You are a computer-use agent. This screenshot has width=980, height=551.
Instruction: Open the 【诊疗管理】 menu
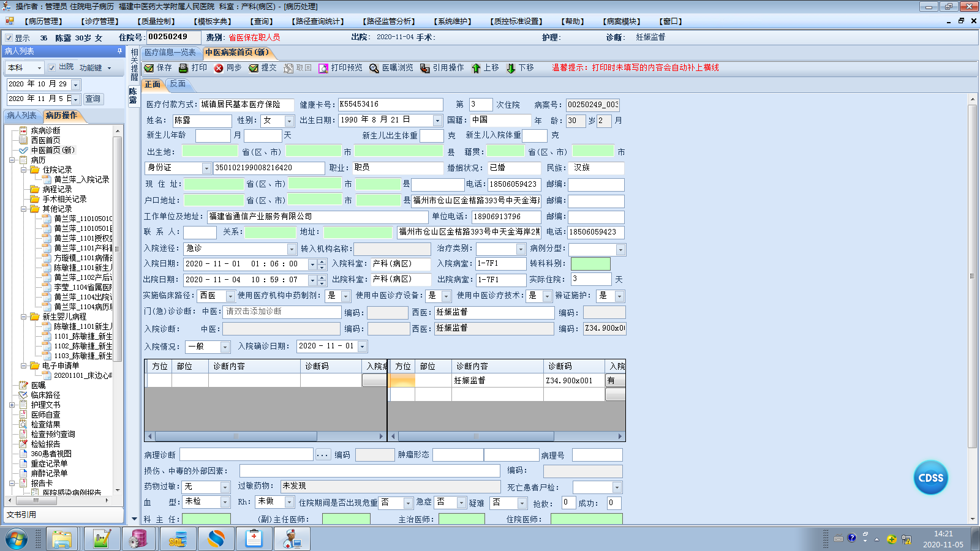(100, 21)
